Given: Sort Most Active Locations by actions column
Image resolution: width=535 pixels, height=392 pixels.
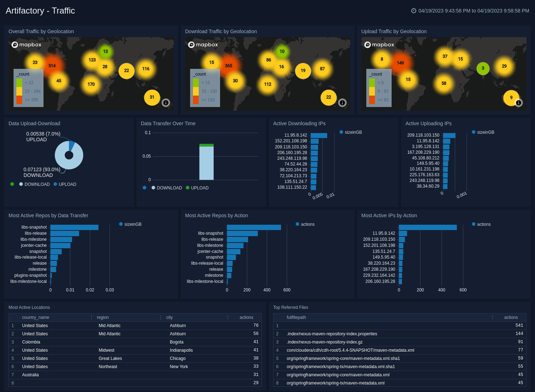Looking at the screenshot, I should [246, 317].
